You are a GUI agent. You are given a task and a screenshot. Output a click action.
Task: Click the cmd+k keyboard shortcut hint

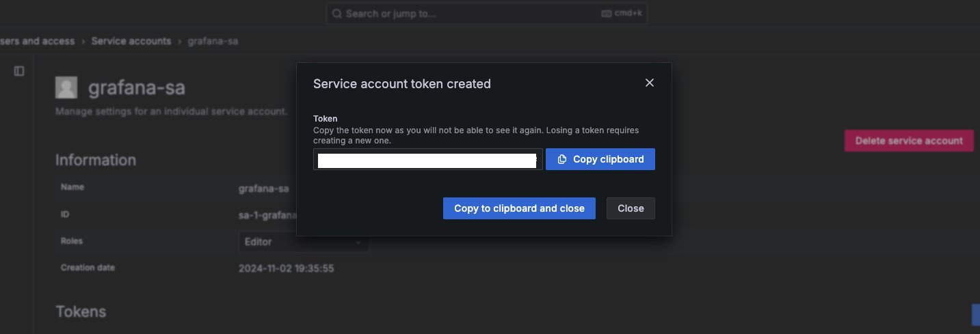(x=621, y=14)
